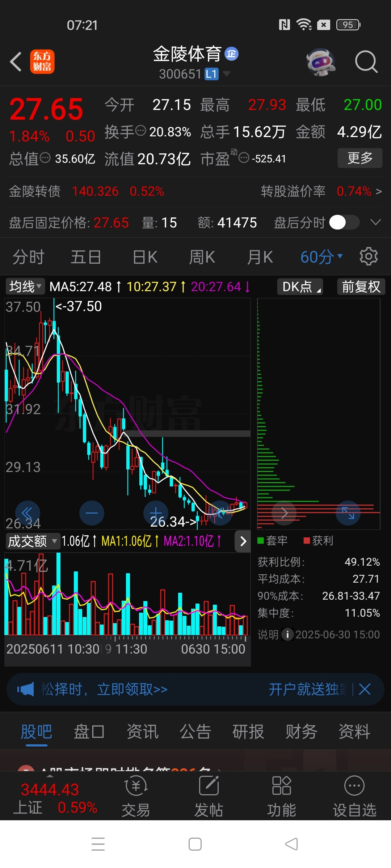
Task: Select the 财务 tab
Action: (302, 732)
